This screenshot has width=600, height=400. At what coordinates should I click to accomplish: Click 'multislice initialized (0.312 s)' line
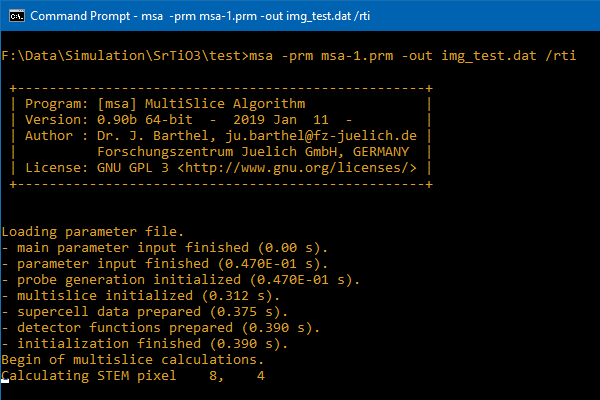click(140, 295)
